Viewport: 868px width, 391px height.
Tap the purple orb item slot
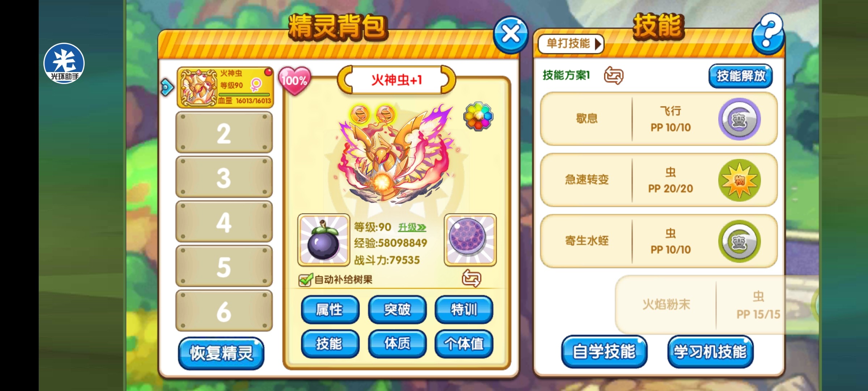[x=470, y=240]
